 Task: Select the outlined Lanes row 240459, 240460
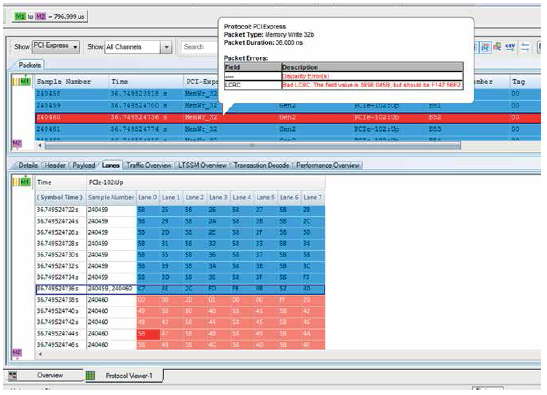(x=180, y=289)
